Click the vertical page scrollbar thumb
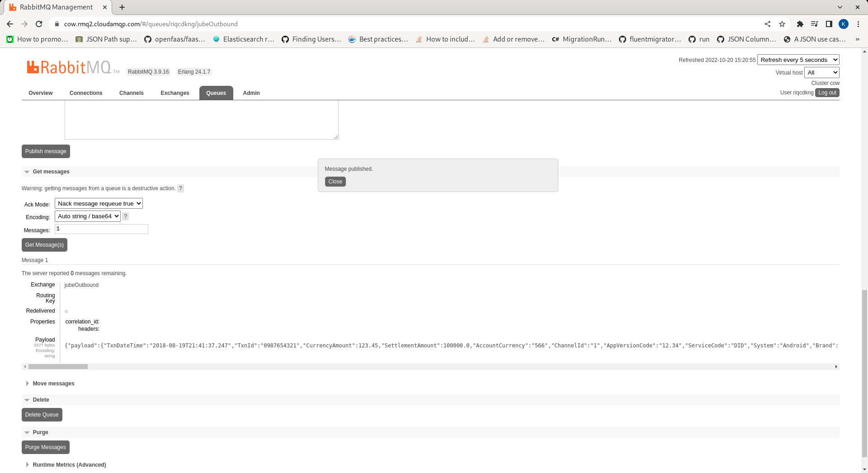 pos(865,373)
